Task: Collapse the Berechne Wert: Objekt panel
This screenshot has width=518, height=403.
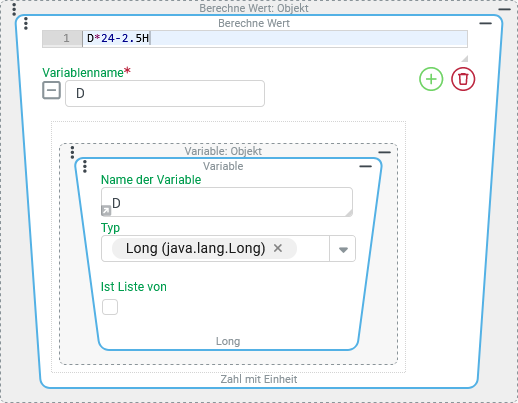Action: click(504, 9)
